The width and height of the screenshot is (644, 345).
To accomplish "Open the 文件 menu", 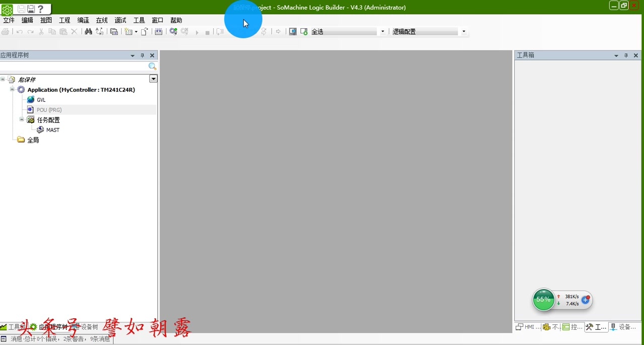I will click(x=9, y=20).
